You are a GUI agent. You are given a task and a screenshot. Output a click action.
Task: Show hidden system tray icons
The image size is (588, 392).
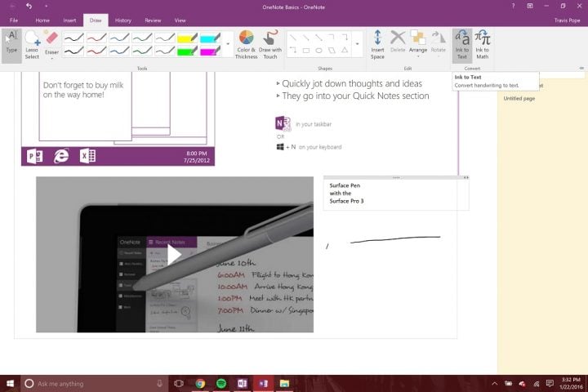(x=495, y=383)
